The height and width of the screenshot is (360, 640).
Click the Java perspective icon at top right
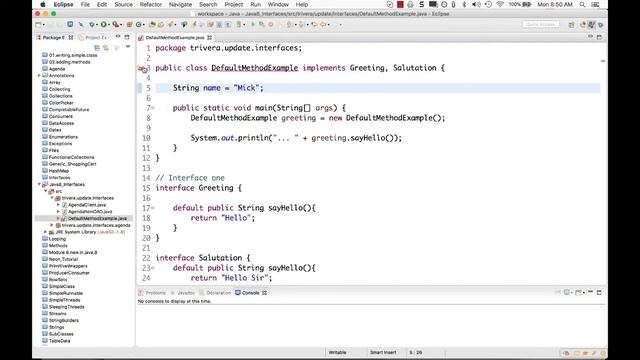(x=591, y=25)
